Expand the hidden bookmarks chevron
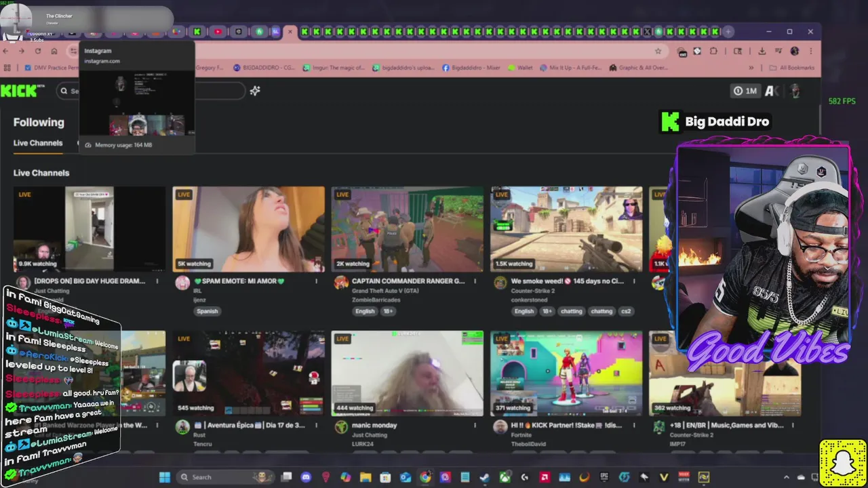This screenshot has width=868, height=488. [x=751, y=68]
